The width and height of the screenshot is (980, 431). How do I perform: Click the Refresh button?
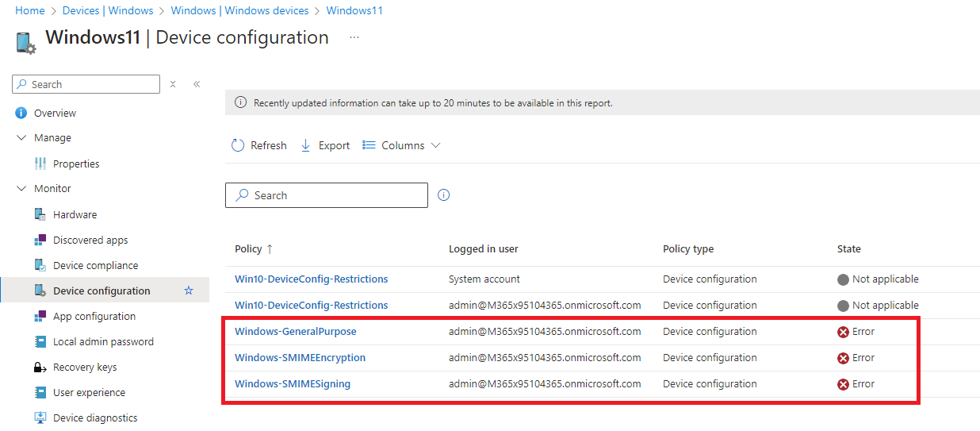click(259, 145)
